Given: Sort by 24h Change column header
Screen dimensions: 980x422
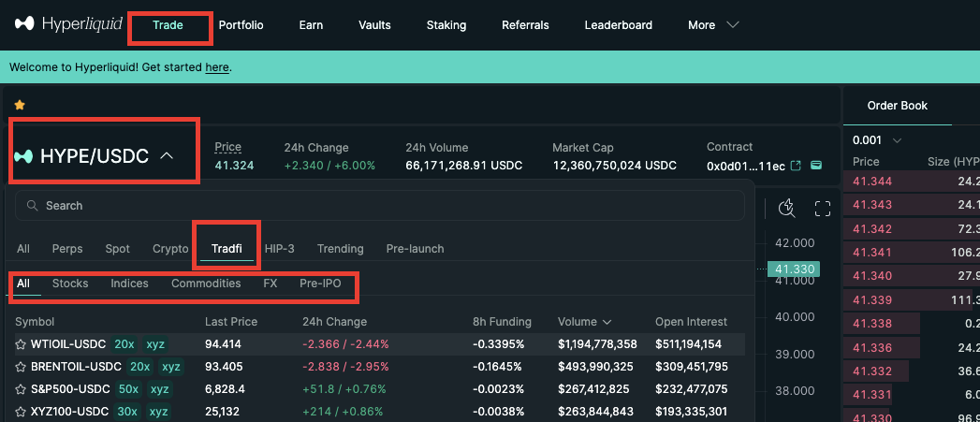Looking at the screenshot, I should tap(334, 322).
